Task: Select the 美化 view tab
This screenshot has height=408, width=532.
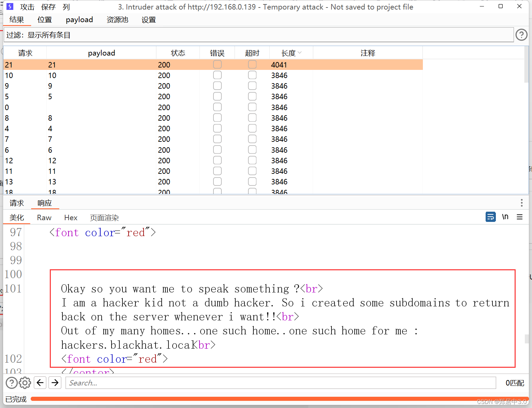Action: [17, 217]
